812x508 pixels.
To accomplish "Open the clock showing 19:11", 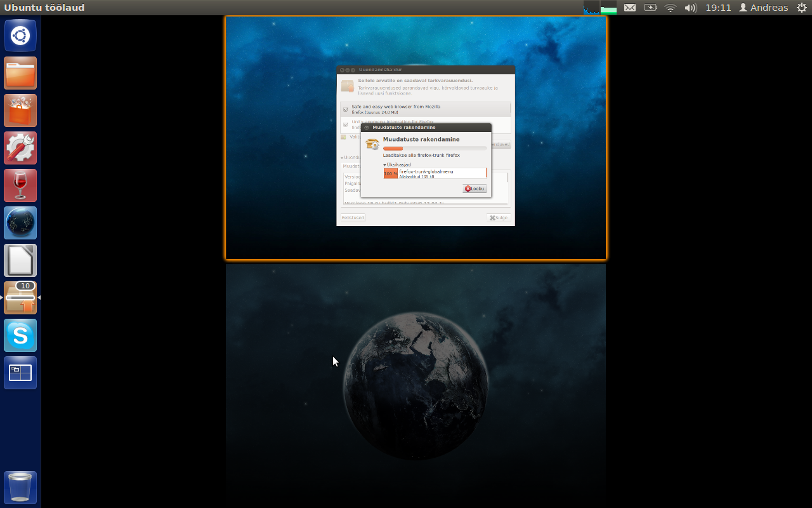I will [x=718, y=8].
